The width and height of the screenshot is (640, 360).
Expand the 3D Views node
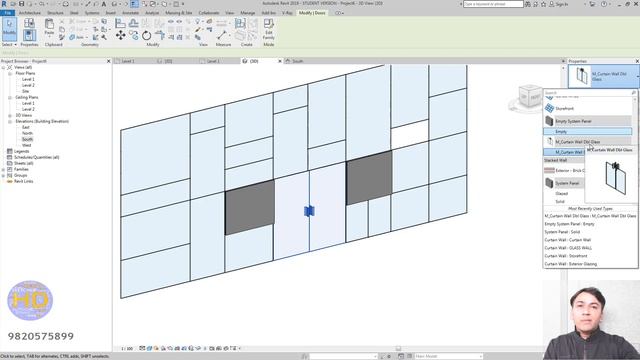tap(10, 116)
